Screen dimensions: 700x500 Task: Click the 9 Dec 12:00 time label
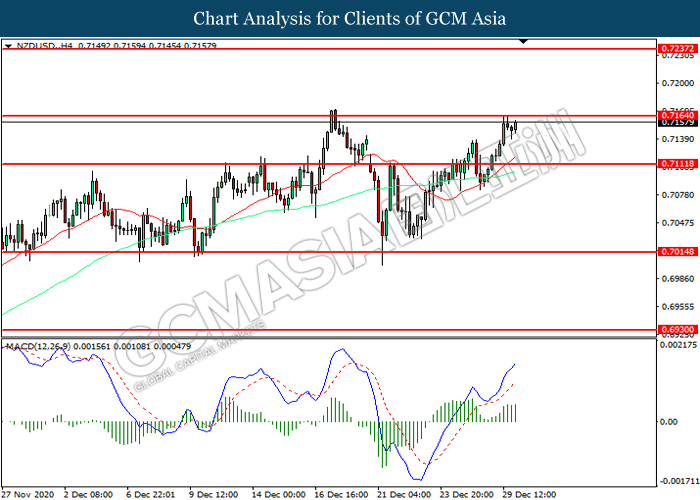point(213,495)
